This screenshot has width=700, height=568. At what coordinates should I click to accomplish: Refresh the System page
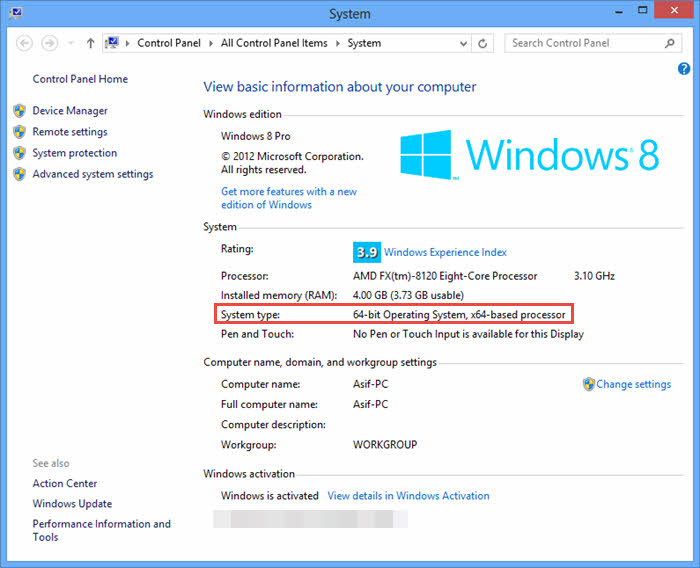[x=483, y=43]
